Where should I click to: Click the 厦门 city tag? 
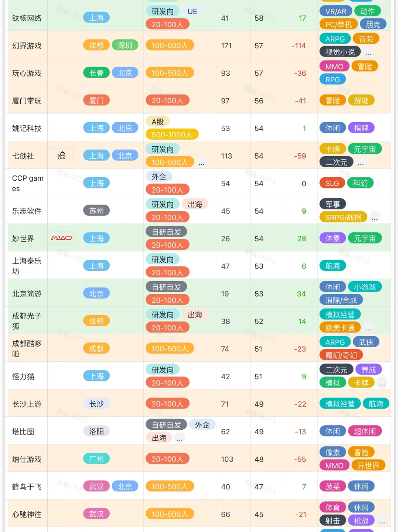click(96, 100)
